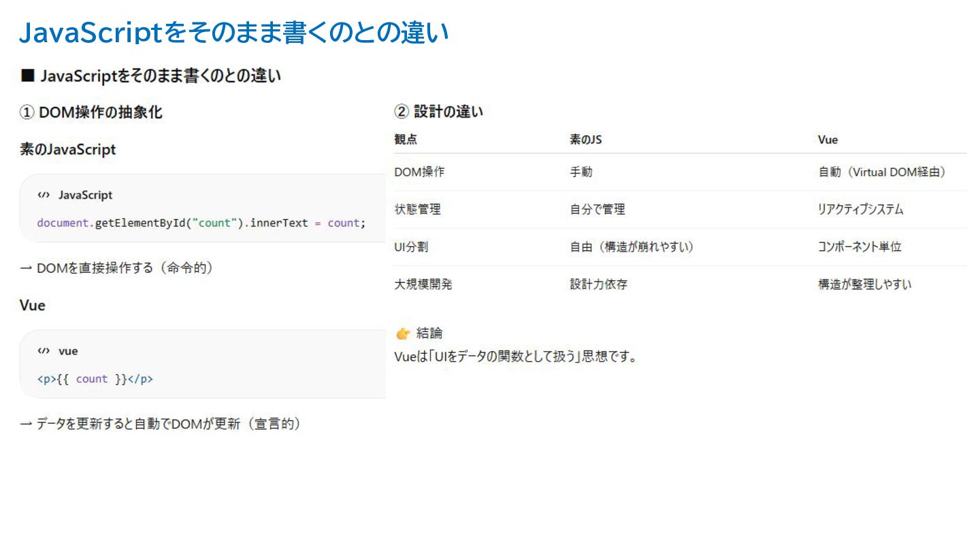Image resolution: width=980 pixels, height=551 pixels.
Task: Click the code icon beside the JavaScript label
Action: 44,195
